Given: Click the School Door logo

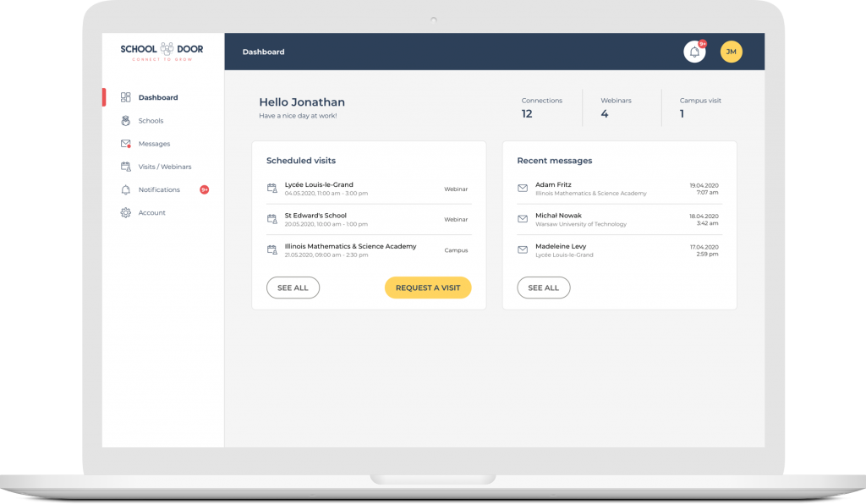Looking at the screenshot, I should tap(161, 51).
